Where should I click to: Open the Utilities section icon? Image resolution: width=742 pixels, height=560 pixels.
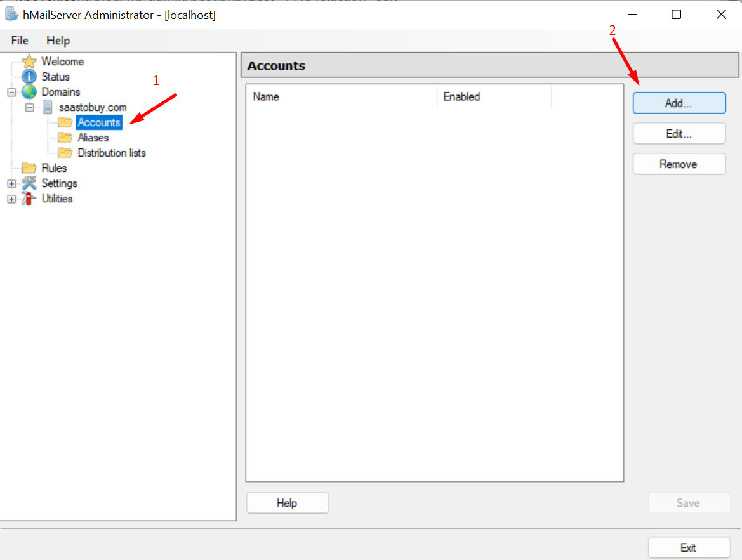(x=29, y=199)
